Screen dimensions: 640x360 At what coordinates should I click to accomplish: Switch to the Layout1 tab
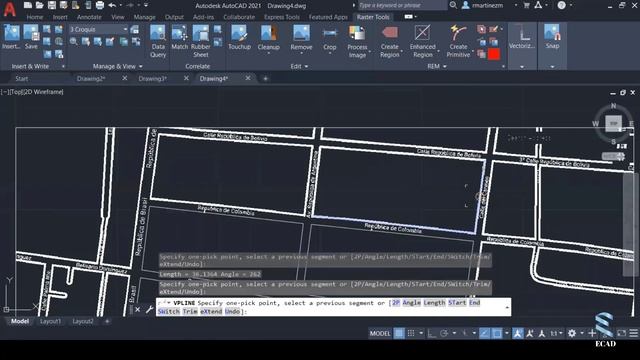tap(50, 321)
